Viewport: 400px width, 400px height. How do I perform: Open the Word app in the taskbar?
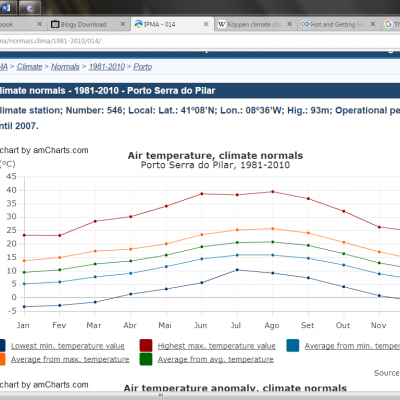pos(7,7)
